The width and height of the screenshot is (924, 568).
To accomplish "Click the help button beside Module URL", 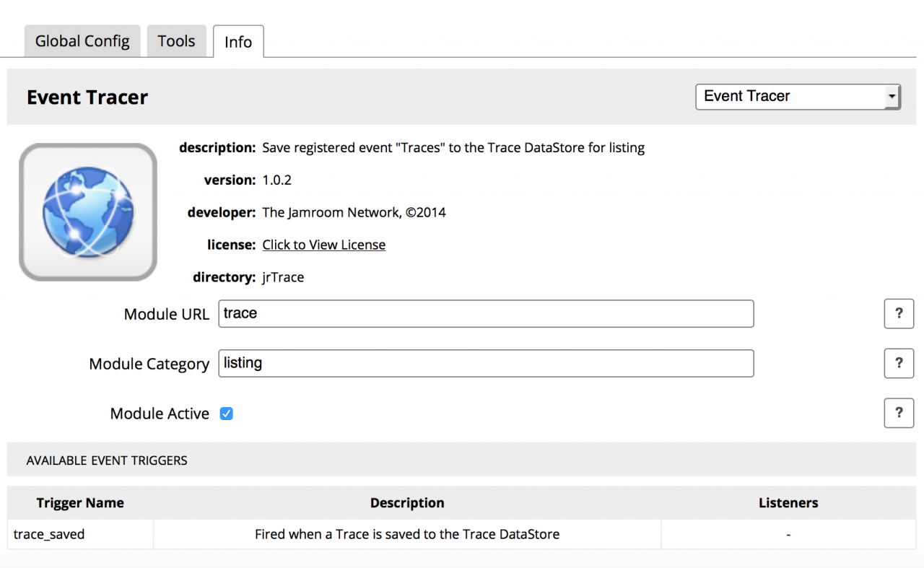I will coord(899,314).
